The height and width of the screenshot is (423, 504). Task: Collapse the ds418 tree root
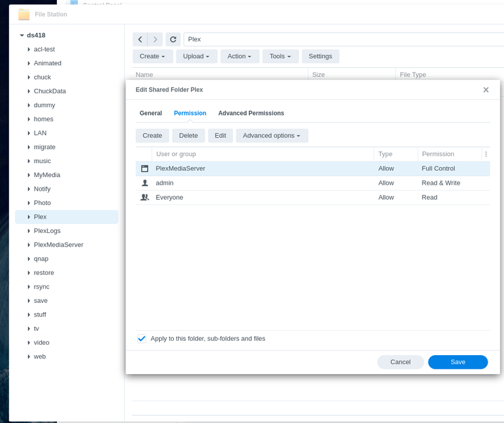point(22,35)
